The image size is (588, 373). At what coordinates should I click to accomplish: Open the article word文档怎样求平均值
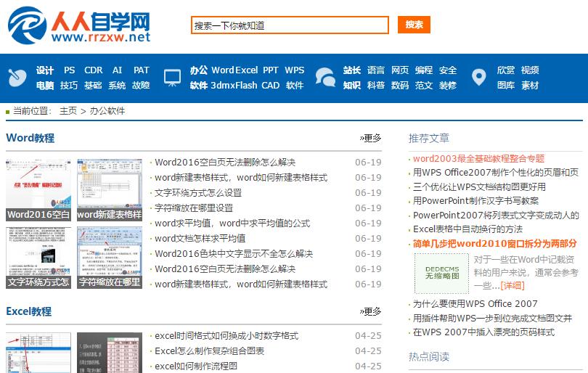tap(200, 239)
